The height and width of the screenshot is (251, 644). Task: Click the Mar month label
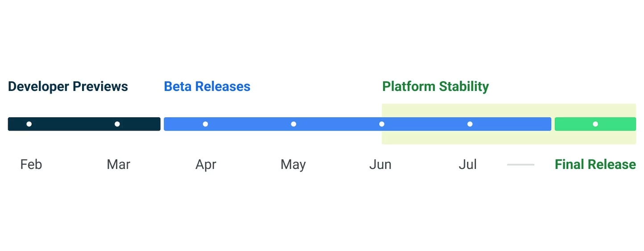click(x=119, y=165)
